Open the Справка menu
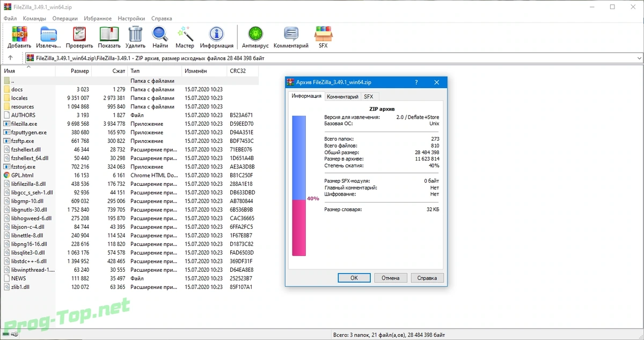The image size is (644, 340). click(x=162, y=18)
